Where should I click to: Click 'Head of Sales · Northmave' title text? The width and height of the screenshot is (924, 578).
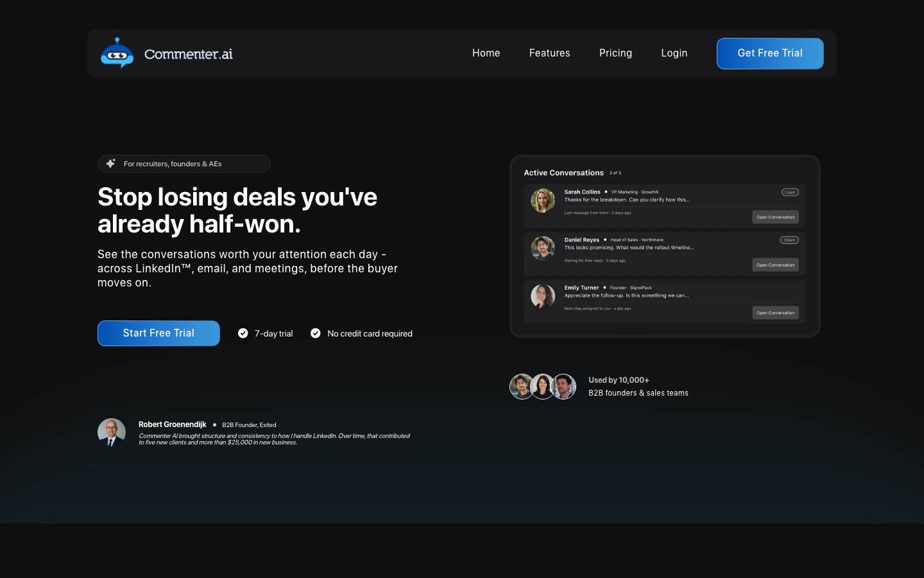point(637,240)
